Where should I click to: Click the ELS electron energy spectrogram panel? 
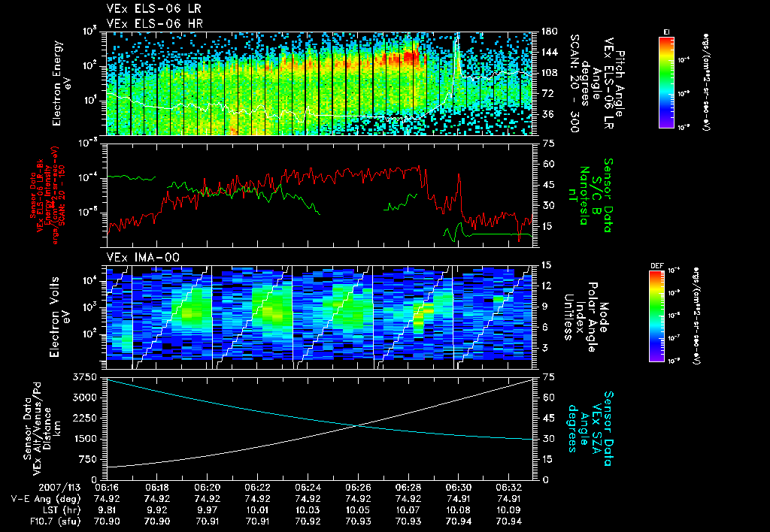pyautogui.click(x=320, y=83)
